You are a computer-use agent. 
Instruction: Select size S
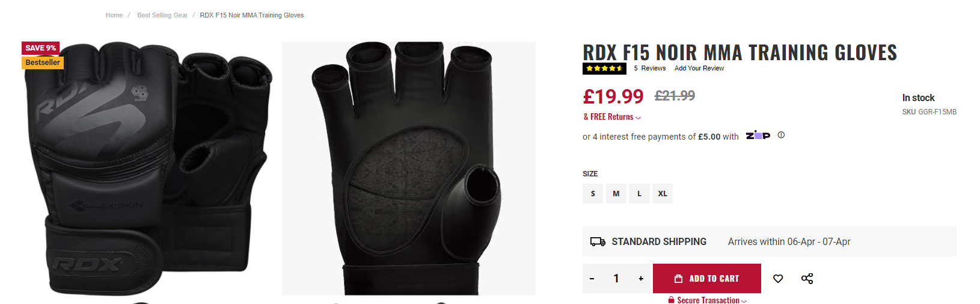tap(593, 194)
